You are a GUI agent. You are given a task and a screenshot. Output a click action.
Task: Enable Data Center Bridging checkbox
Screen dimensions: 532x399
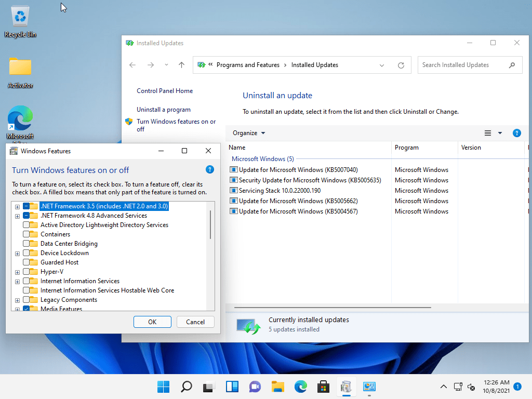26,243
